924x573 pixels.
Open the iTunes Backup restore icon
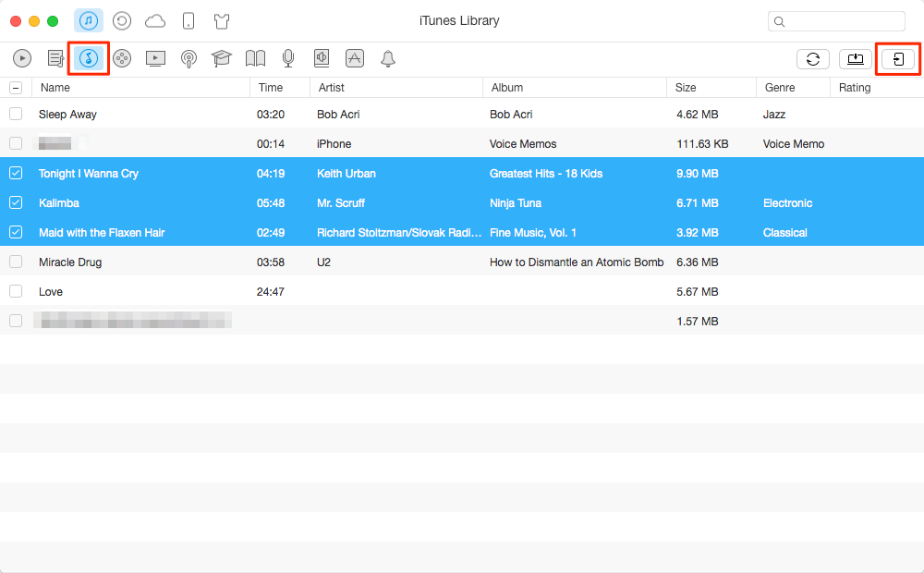(122, 21)
